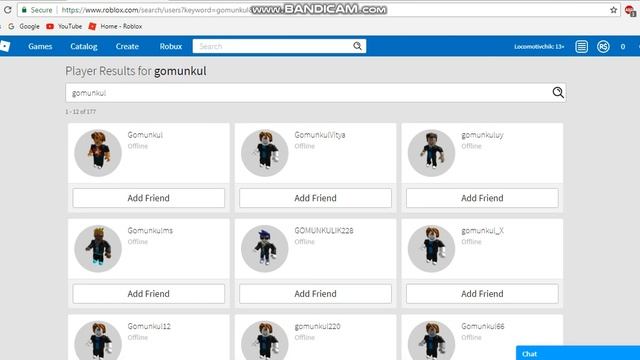This screenshot has height=360, width=640.
Task: Open the notifications feed icon in navbar
Action: 581,47
